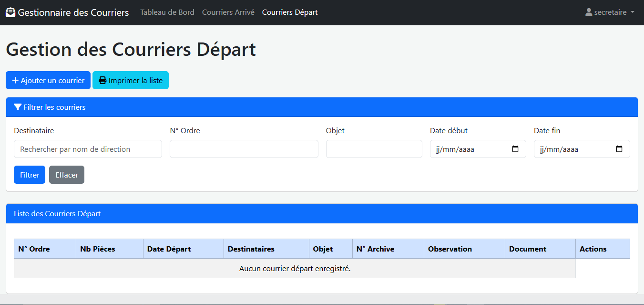644x305 pixels.
Task: Go to Courriers Arrivé
Action: click(228, 12)
